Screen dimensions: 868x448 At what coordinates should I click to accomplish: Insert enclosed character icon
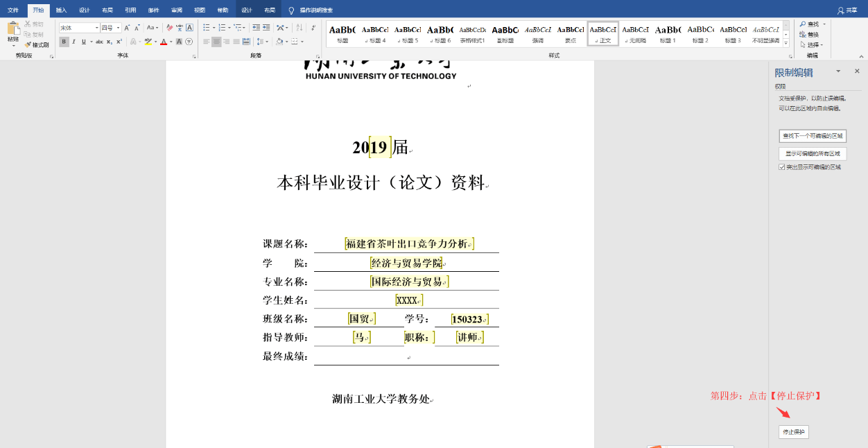click(189, 42)
